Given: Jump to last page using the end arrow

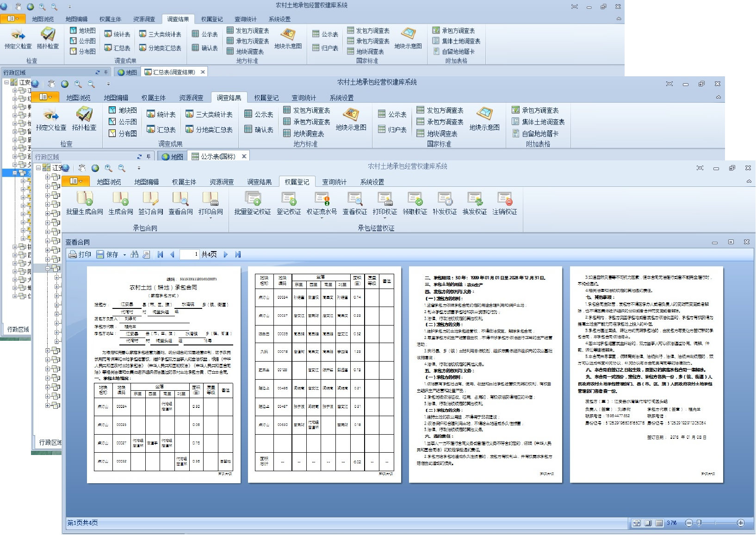Looking at the screenshot, I should [238, 254].
